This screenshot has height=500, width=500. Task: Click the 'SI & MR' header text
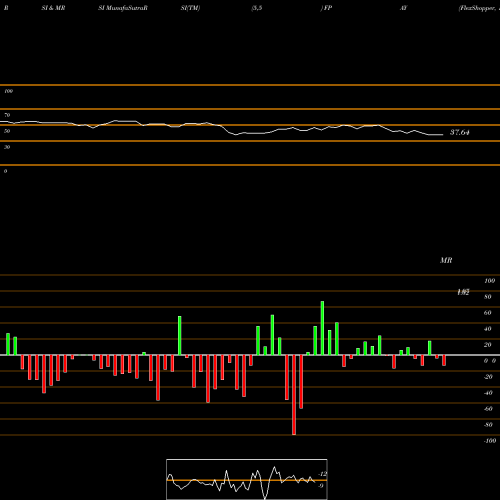tap(53, 8)
